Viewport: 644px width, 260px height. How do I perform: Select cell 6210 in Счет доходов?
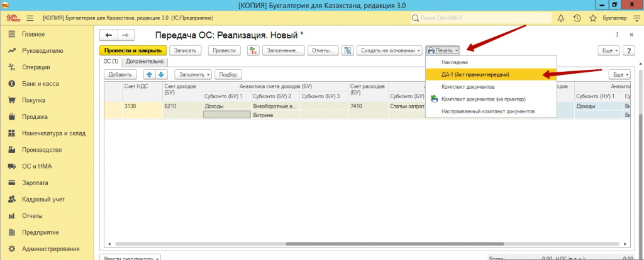click(182, 106)
